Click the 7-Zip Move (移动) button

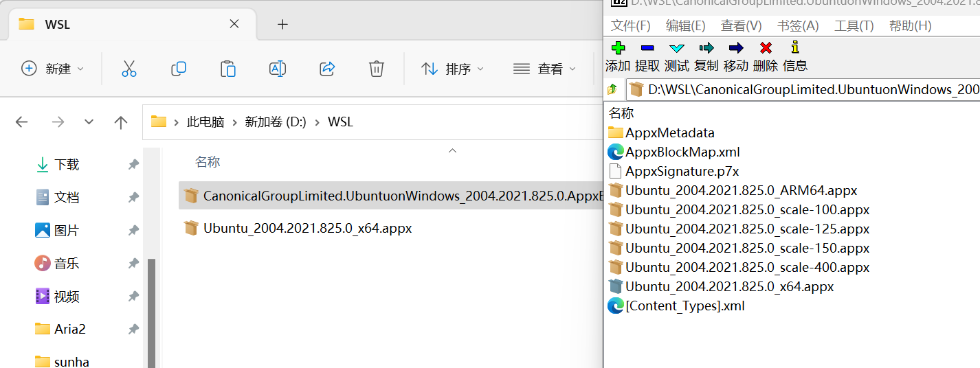point(736,56)
